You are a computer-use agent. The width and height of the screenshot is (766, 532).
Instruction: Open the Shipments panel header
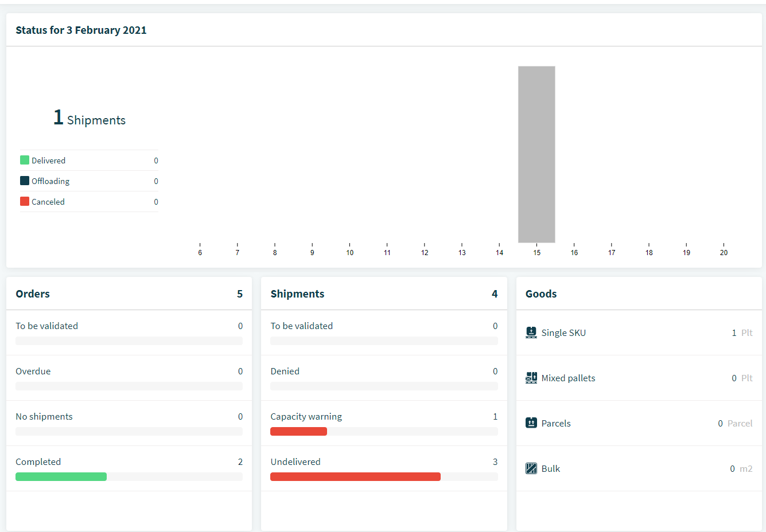click(384, 294)
